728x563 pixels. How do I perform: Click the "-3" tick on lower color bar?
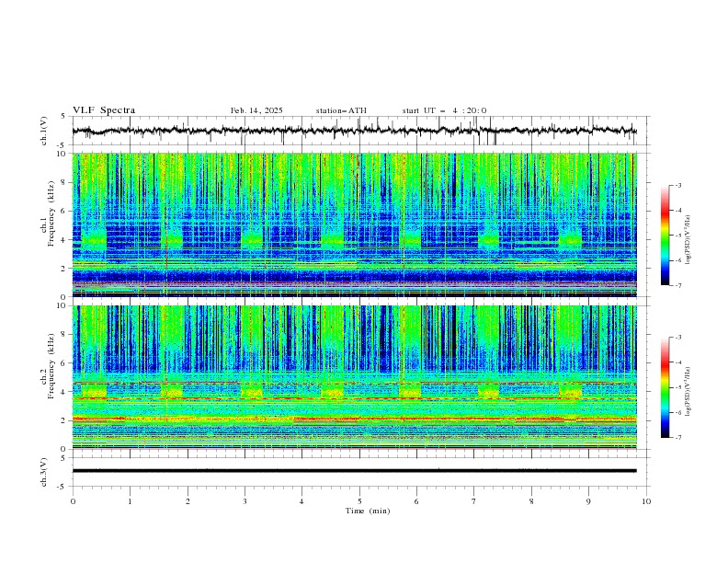point(677,338)
